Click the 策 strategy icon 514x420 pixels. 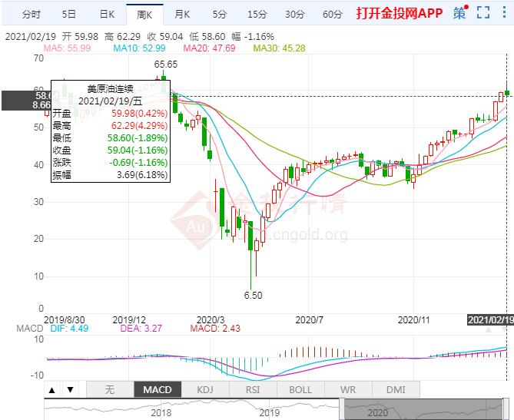click(459, 14)
